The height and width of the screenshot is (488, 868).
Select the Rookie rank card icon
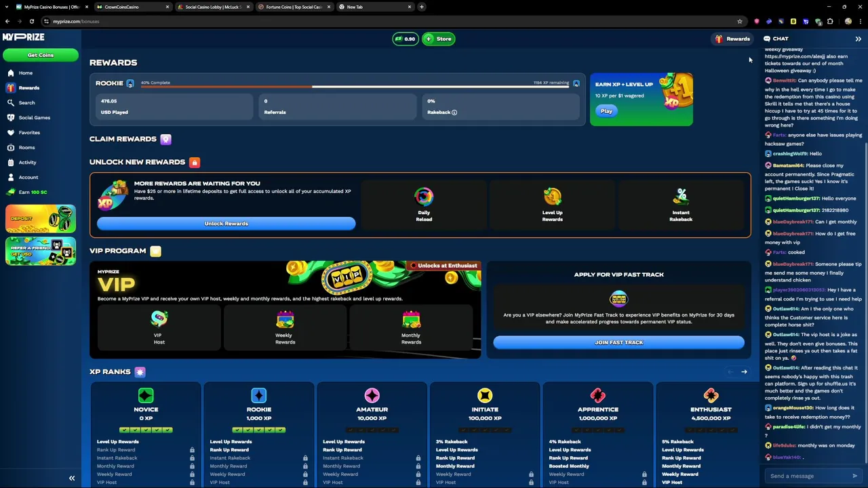tap(258, 395)
